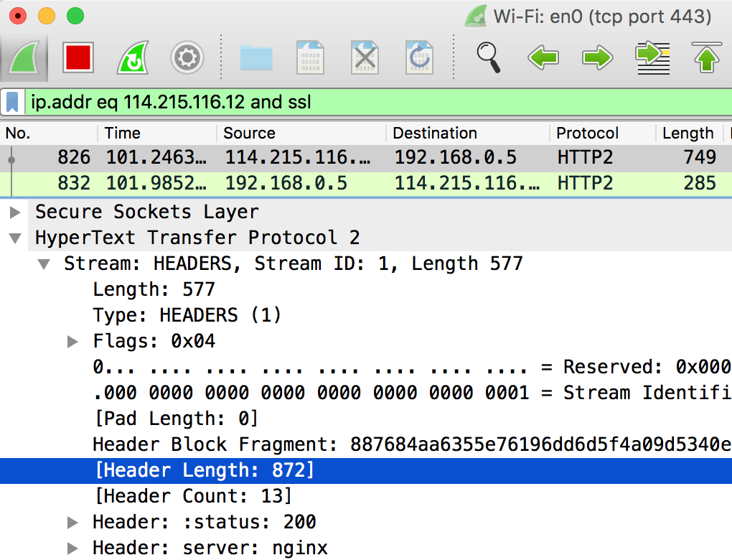The image size is (732, 560).
Task: Click the start capture shark fin icon
Action: (x=25, y=57)
